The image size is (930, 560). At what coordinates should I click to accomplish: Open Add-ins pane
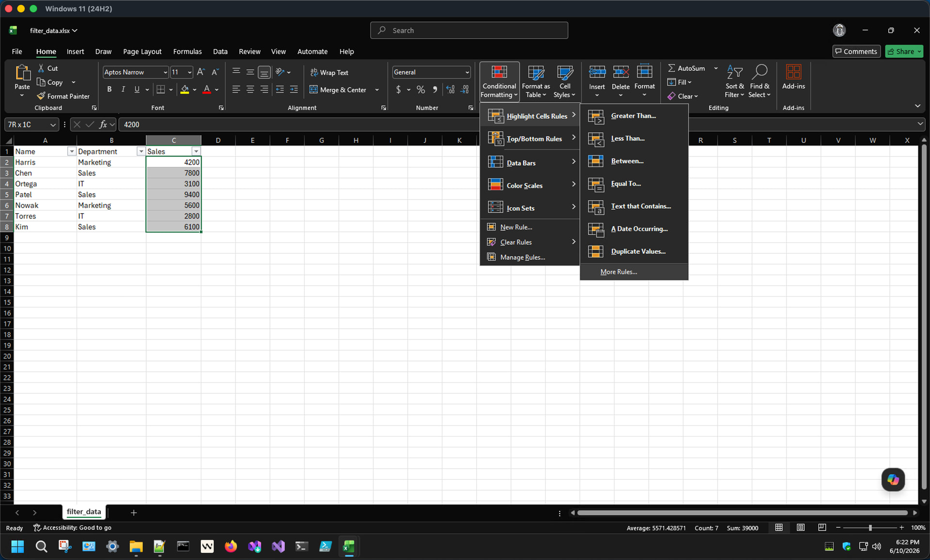tap(793, 77)
